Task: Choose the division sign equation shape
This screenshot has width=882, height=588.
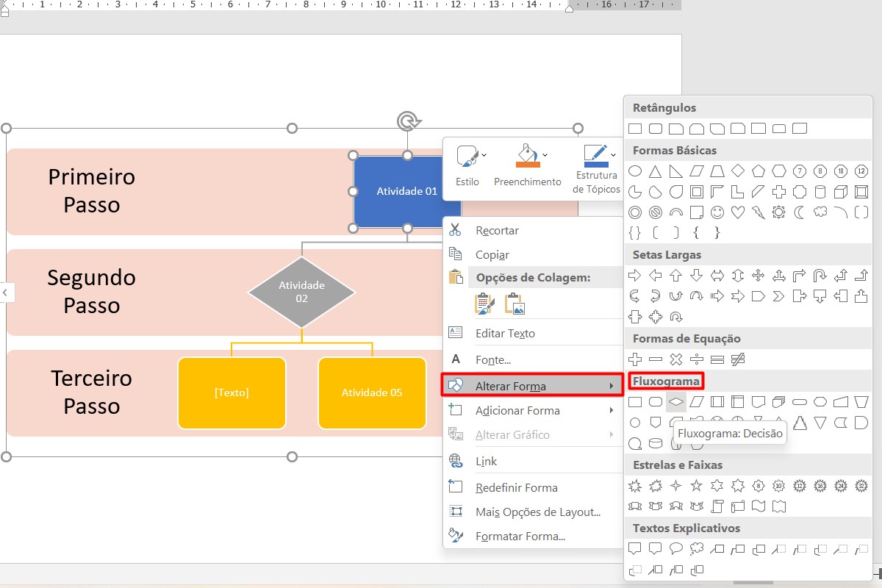Action: pos(697,359)
